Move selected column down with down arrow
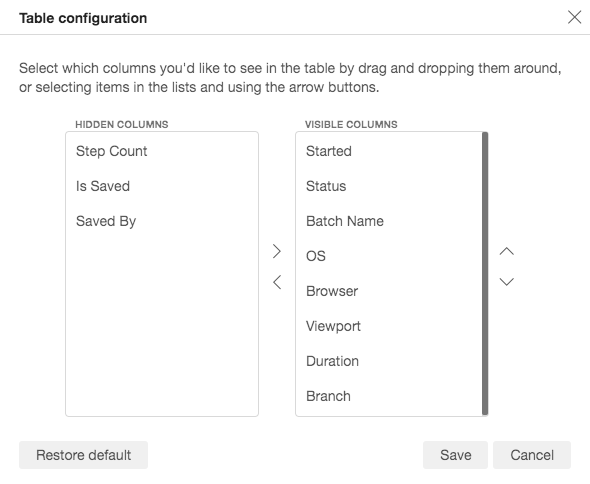The image size is (590, 484). 506,282
